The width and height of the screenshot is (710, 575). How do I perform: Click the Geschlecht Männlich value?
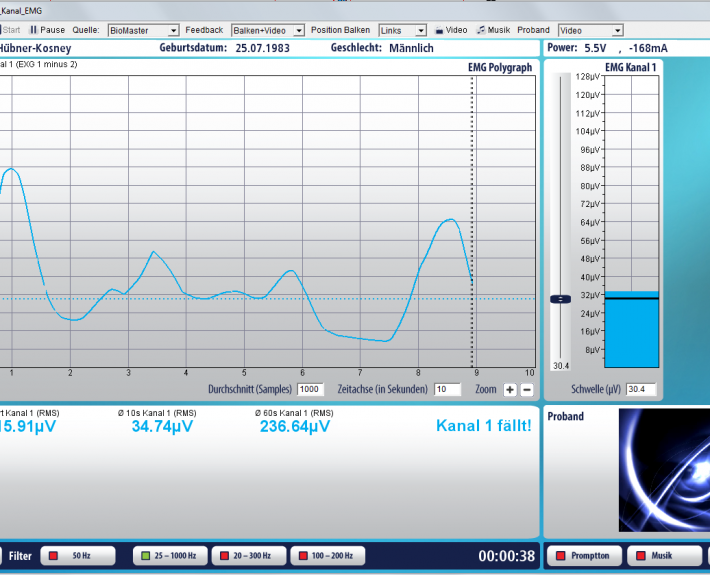tap(411, 48)
